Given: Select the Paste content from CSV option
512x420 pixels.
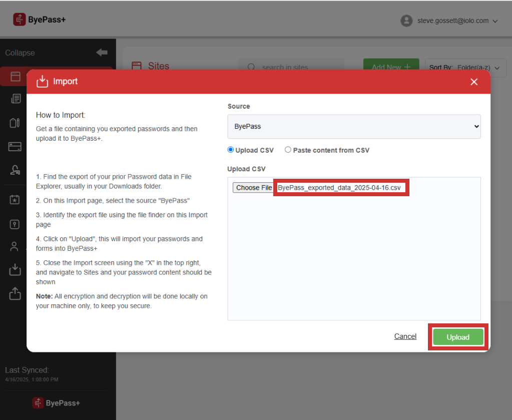Looking at the screenshot, I should click(288, 150).
